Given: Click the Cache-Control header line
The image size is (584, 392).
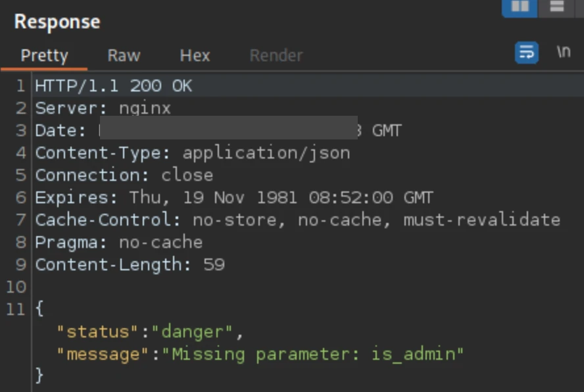Looking at the screenshot, I should click(x=297, y=220).
